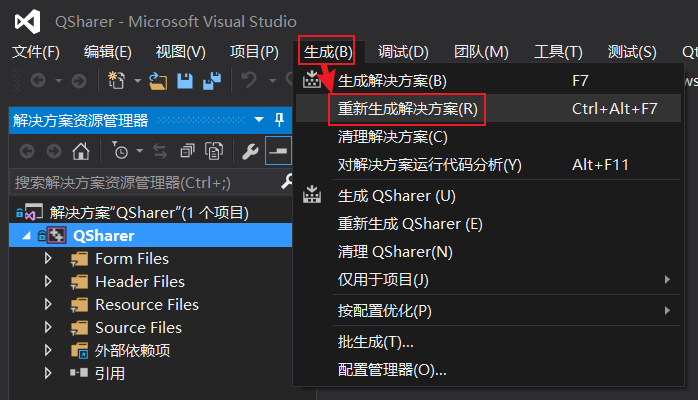Click the search magnifier icon
Viewport: 698px width, 400px height.
coord(288,181)
